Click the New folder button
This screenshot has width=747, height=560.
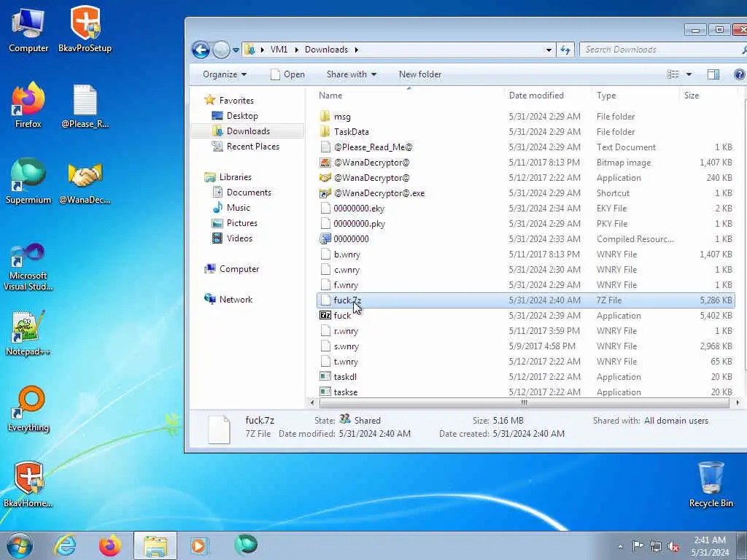[x=419, y=74]
